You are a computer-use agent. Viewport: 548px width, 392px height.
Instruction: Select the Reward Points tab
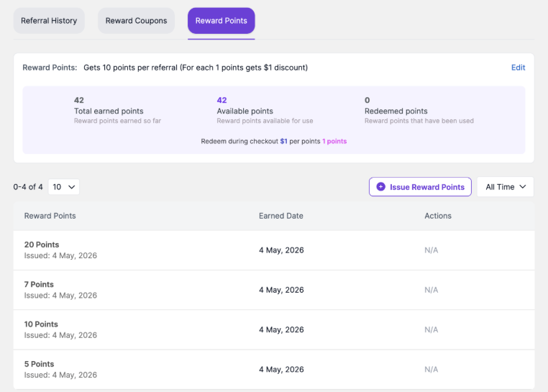coord(222,21)
